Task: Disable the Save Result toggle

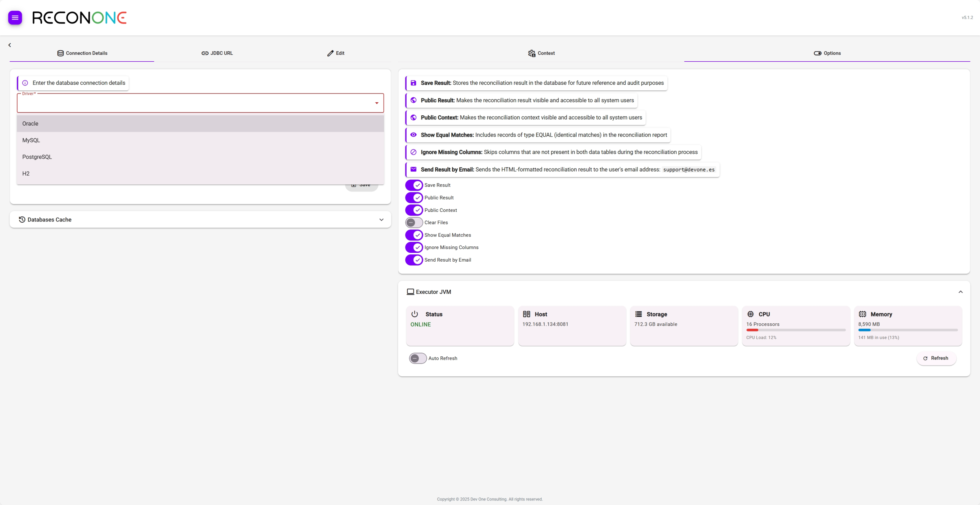Action: pos(414,185)
